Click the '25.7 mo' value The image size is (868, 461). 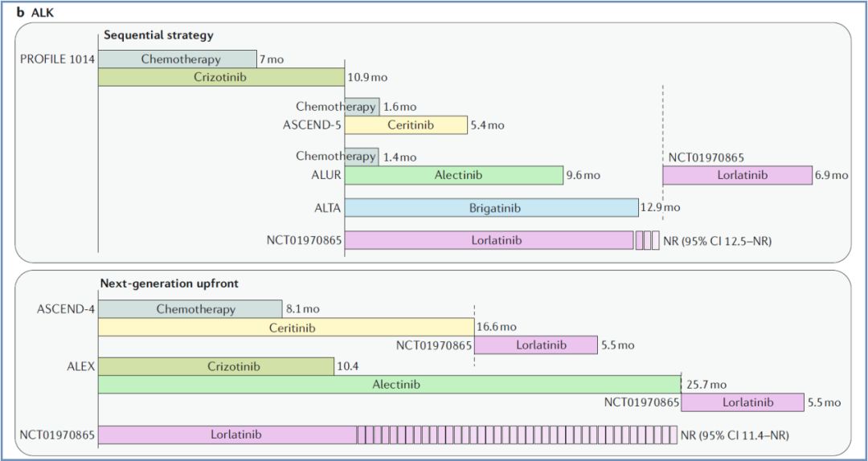click(707, 386)
